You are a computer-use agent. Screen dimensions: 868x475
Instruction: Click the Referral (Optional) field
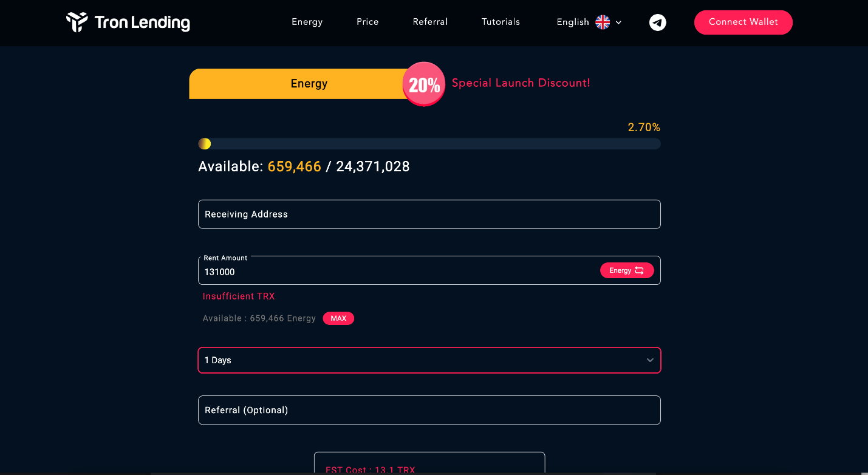[429, 410]
